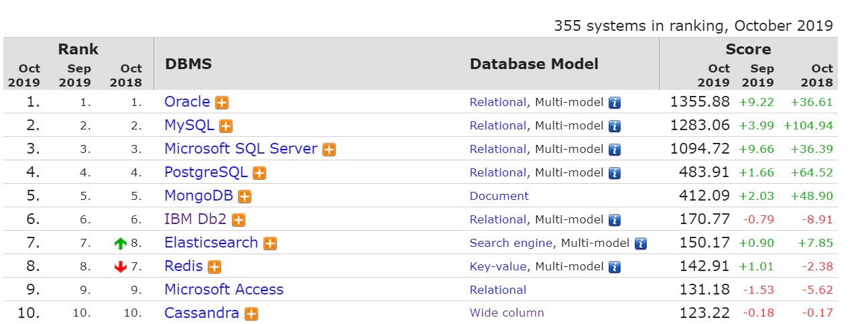Click the -8.91 yearly change value

pos(818,220)
